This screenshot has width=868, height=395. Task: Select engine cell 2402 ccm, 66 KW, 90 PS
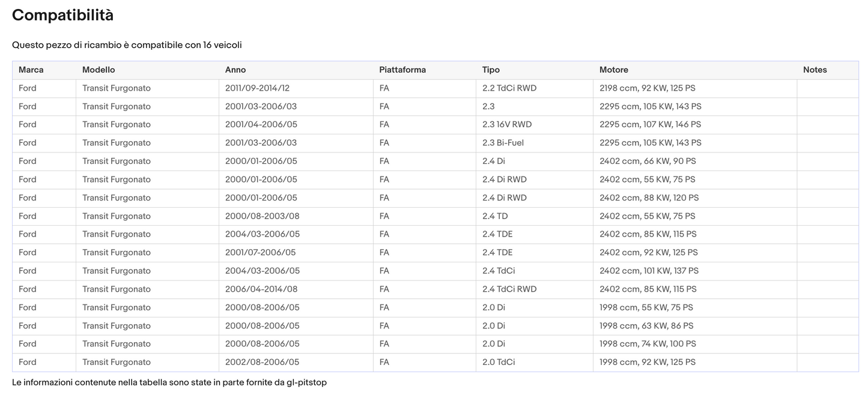pos(648,161)
